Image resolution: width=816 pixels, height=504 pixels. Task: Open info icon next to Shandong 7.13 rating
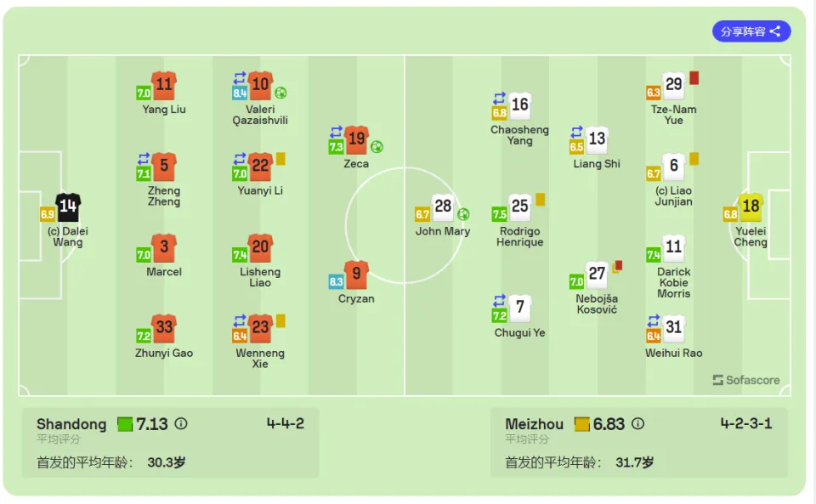pyautogui.click(x=180, y=424)
